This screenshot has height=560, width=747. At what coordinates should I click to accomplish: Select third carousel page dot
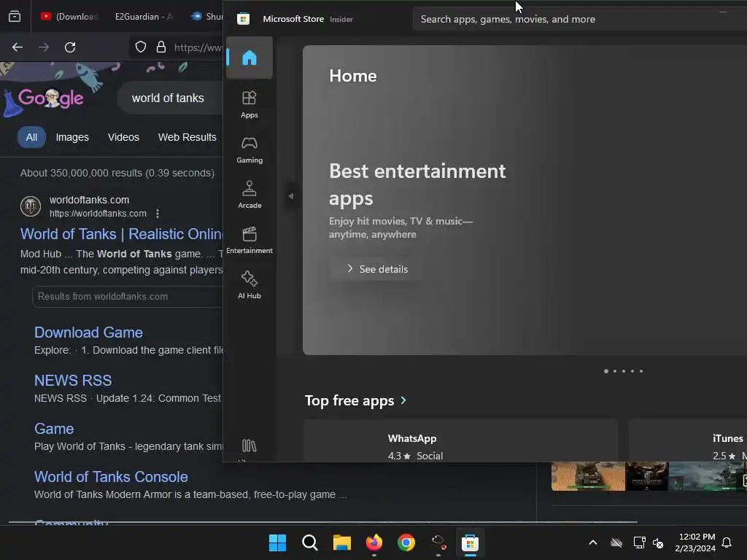(624, 371)
